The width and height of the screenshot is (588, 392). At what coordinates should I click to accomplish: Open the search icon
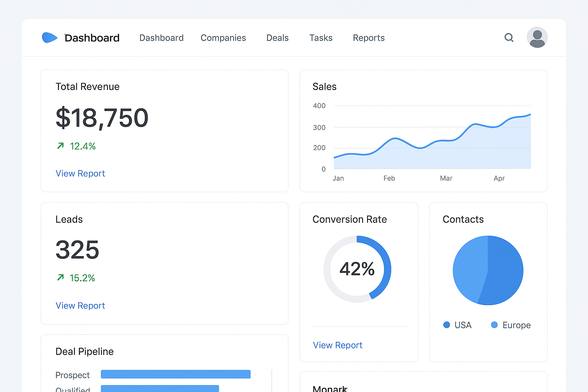[509, 38]
